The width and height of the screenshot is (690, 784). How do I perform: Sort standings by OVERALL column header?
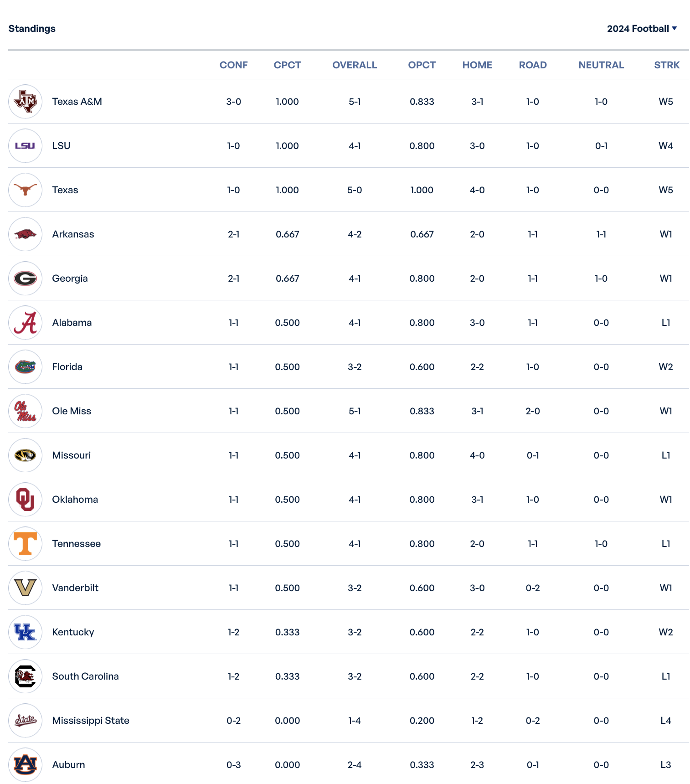pos(354,65)
